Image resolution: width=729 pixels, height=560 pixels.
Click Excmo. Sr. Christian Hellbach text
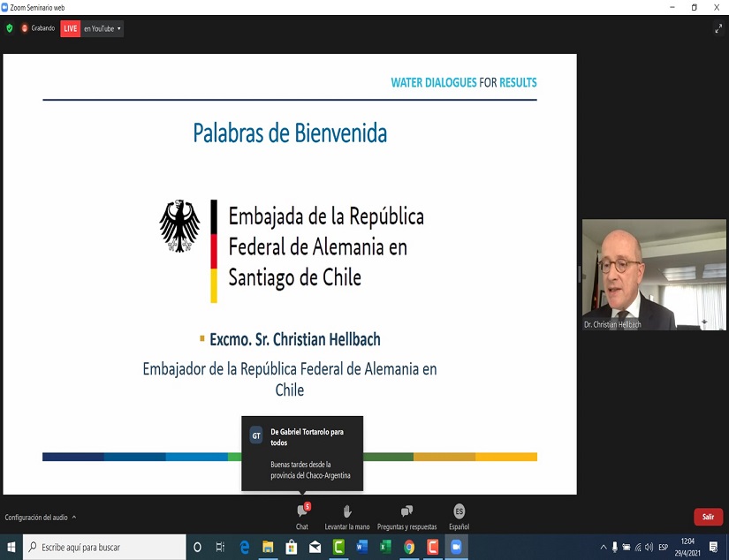click(x=295, y=339)
